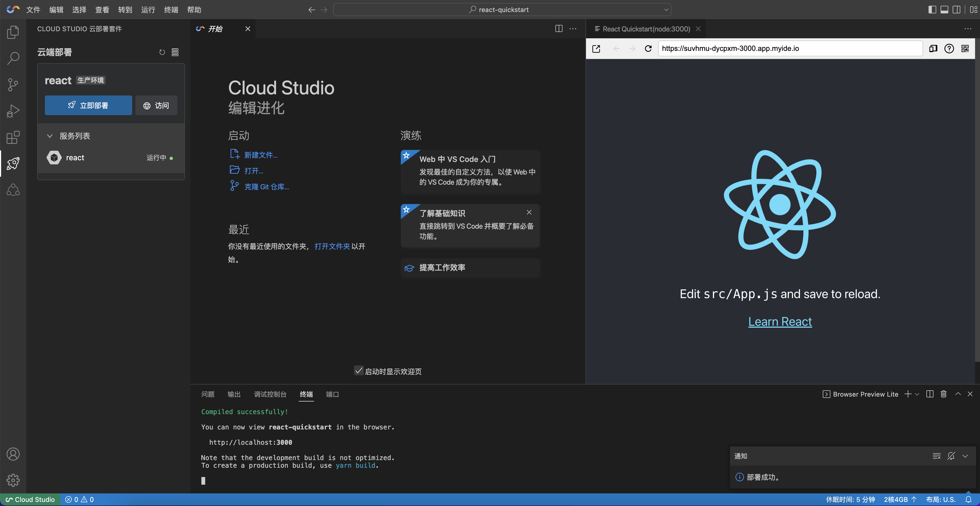The height and width of the screenshot is (506, 980).
Task: Switch to the 调试控制台 panel tab
Action: coord(270,394)
